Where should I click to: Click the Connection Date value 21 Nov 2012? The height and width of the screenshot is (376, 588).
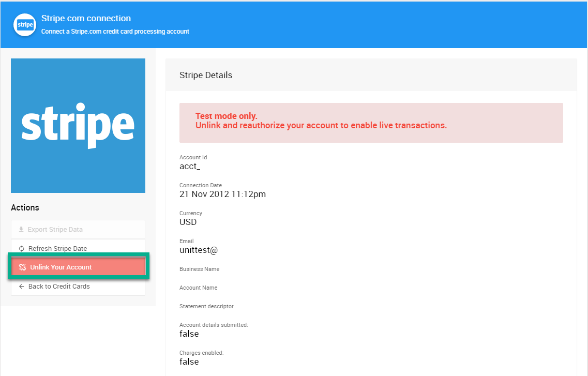click(x=222, y=194)
